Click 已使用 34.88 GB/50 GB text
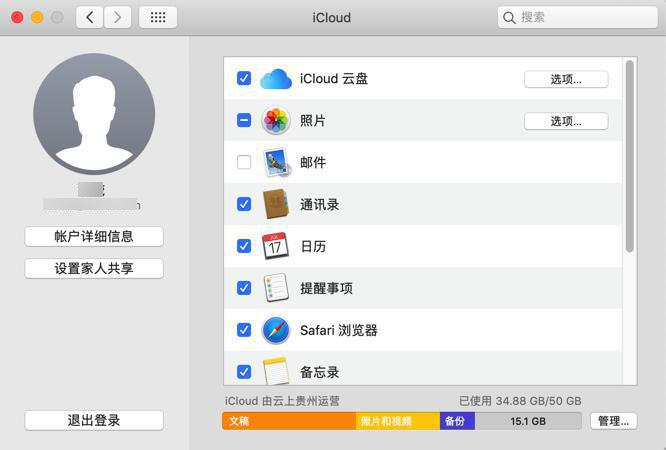The image size is (666, 450). click(x=520, y=401)
